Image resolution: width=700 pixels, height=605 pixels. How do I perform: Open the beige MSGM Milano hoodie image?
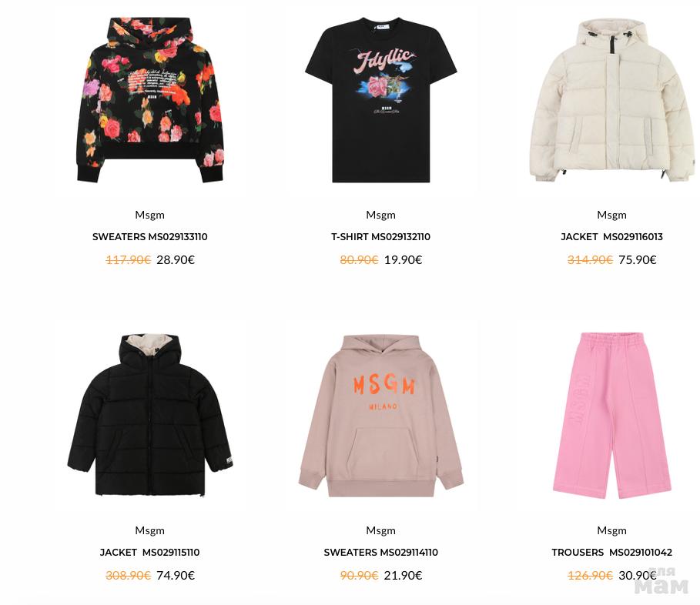(381, 416)
